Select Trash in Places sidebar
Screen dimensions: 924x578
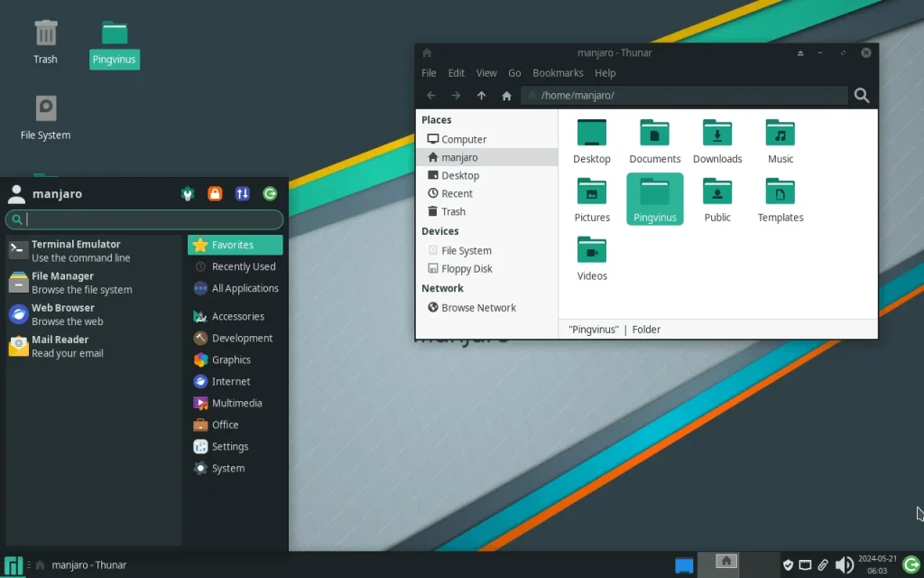pos(486,211)
